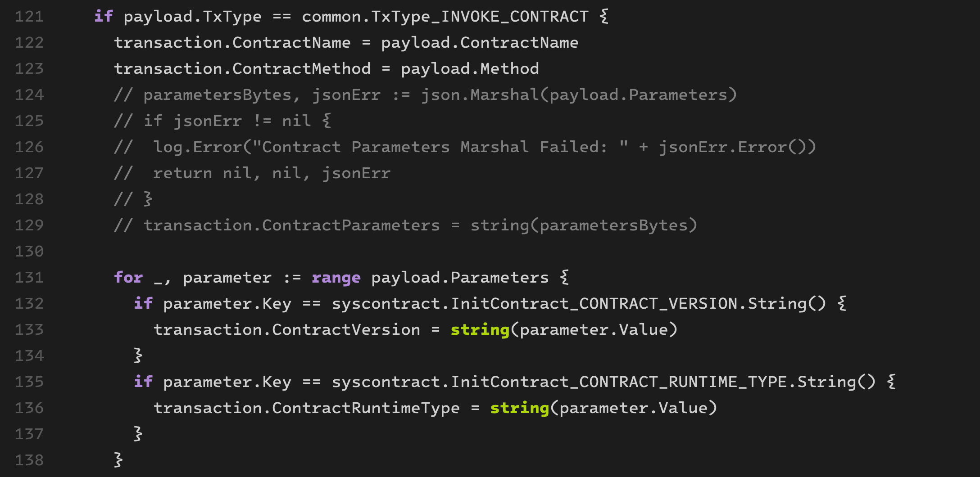Click the 'range' keyword on line 131
This screenshot has height=477, width=980.
pos(336,278)
